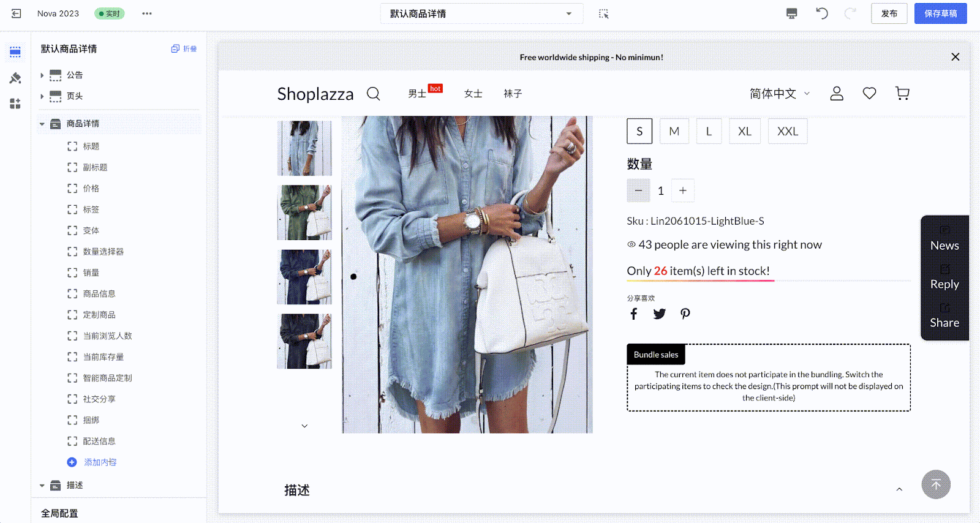Image resolution: width=980 pixels, height=523 pixels.
Task: Collapse the 描述 accordion in preview
Action: [x=899, y=489]
